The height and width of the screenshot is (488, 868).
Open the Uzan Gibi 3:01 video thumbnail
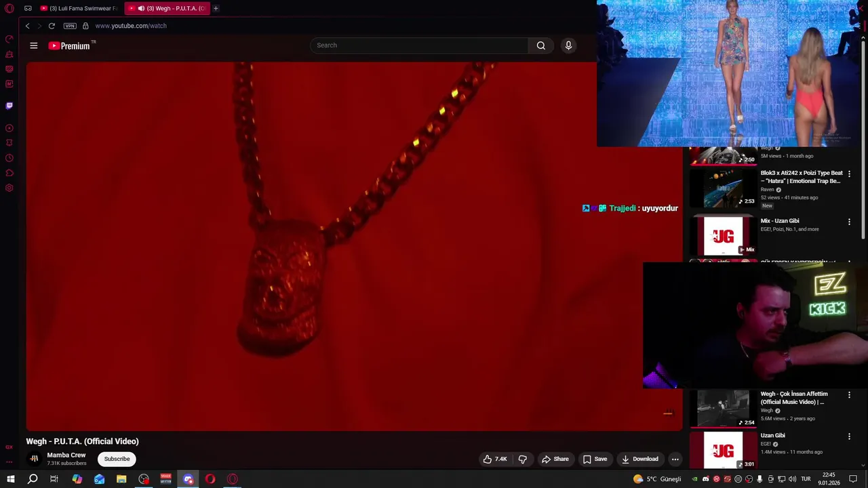click(x=724, y=450)
